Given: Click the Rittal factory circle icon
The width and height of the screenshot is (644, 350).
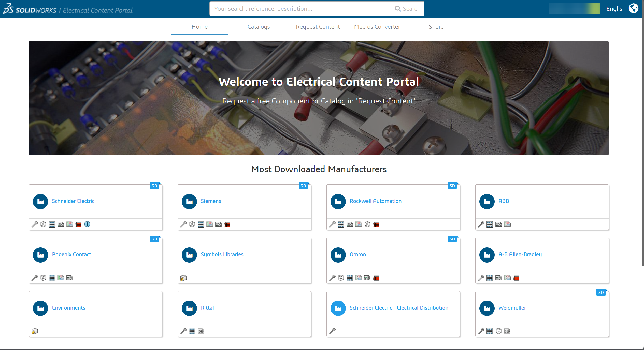Looking at the screenshot, I should click(x=189, y=308).
